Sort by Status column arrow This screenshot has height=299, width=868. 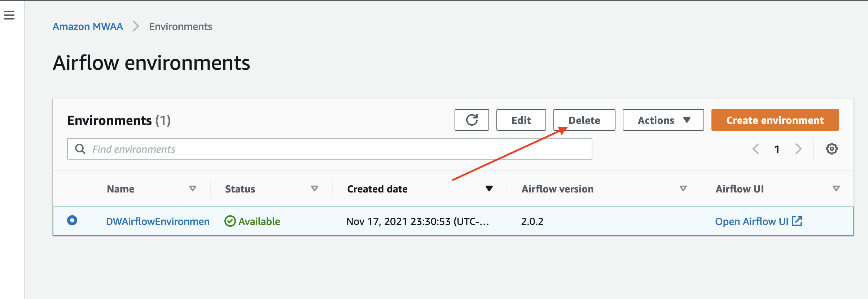(x=315, y=188)
